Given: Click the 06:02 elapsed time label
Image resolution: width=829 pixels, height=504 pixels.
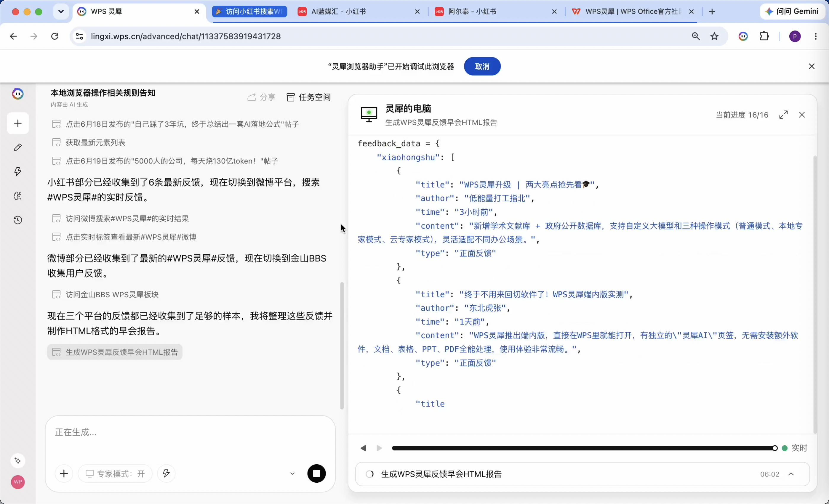Looking at the screenshot, I should coord(769,474).
